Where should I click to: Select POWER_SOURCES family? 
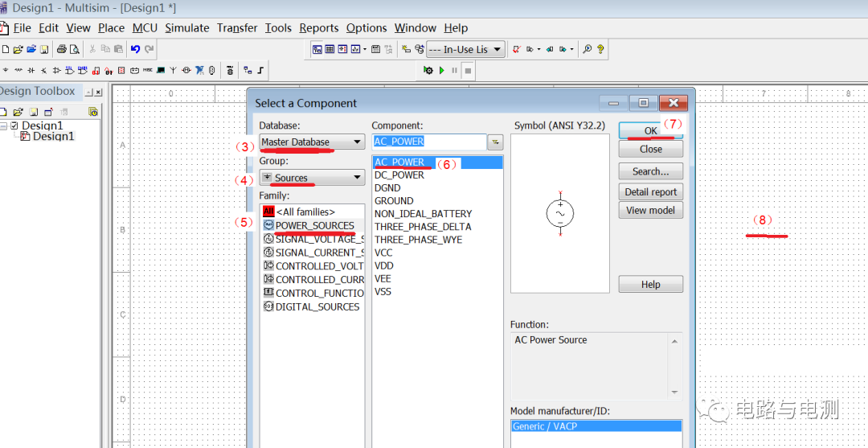(x=313, y=225)
